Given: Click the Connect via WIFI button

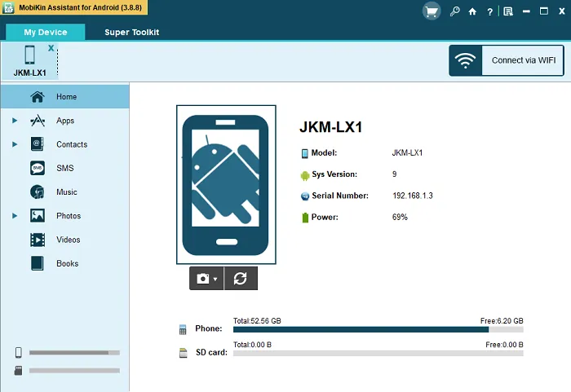Looking at the screenshot, I should click(x=507, y=60).
